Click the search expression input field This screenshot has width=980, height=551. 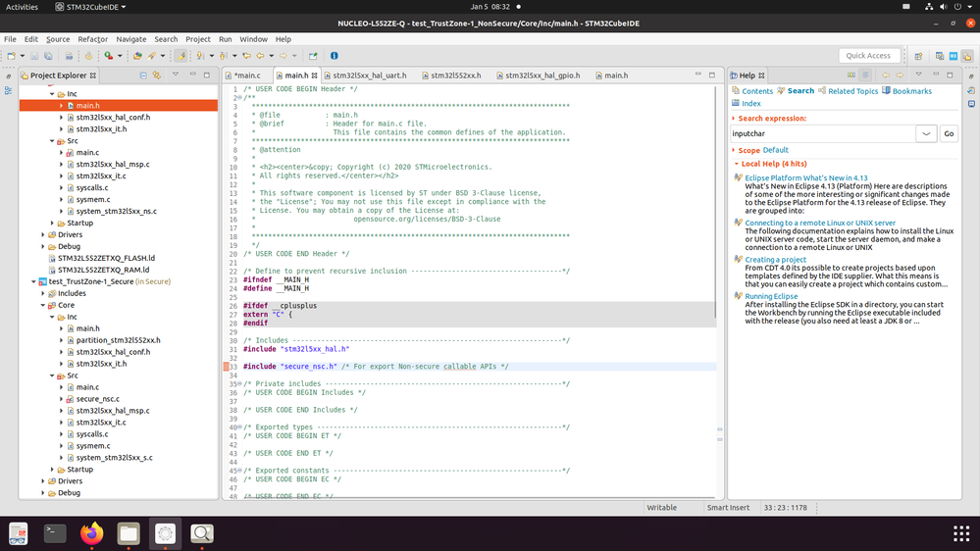tap(822, 133)
